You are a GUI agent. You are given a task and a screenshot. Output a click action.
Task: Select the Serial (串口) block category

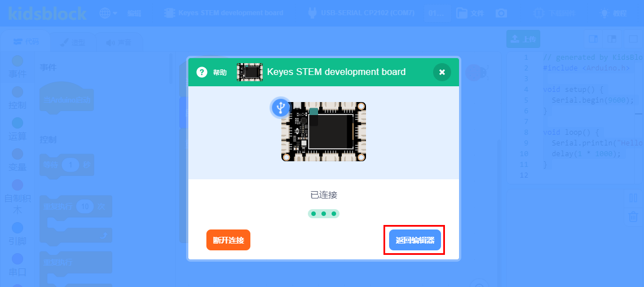pyautogui.click(x=17, y=265)
